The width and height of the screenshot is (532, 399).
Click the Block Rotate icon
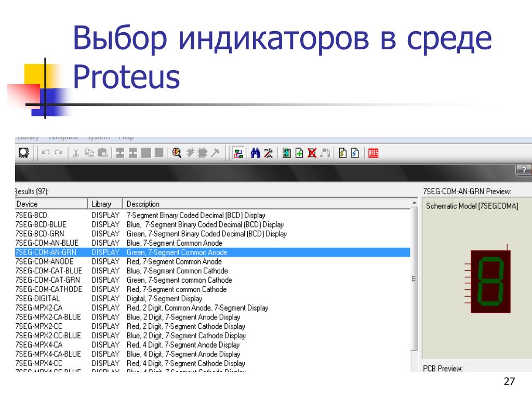pos(146,153)
